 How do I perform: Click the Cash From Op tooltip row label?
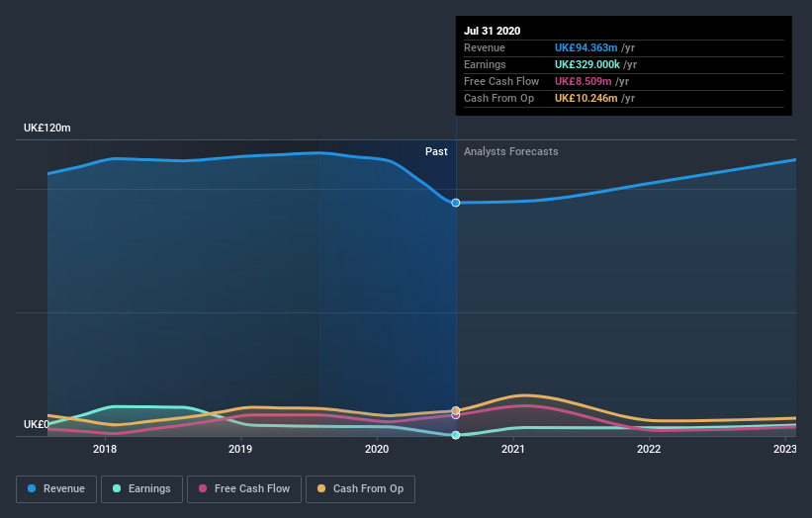pos(498,98)
